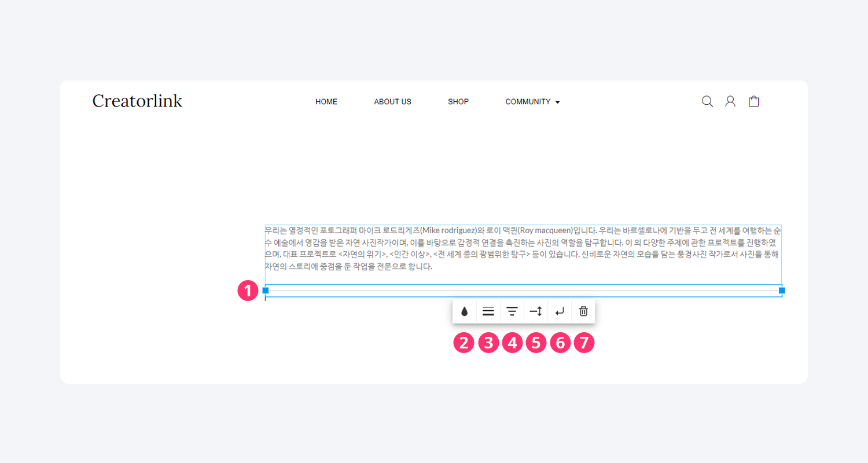This screenshot has width=868, height=463.
Task: Select the divider width tapered-lines icon
Action: tap(512, 311)
